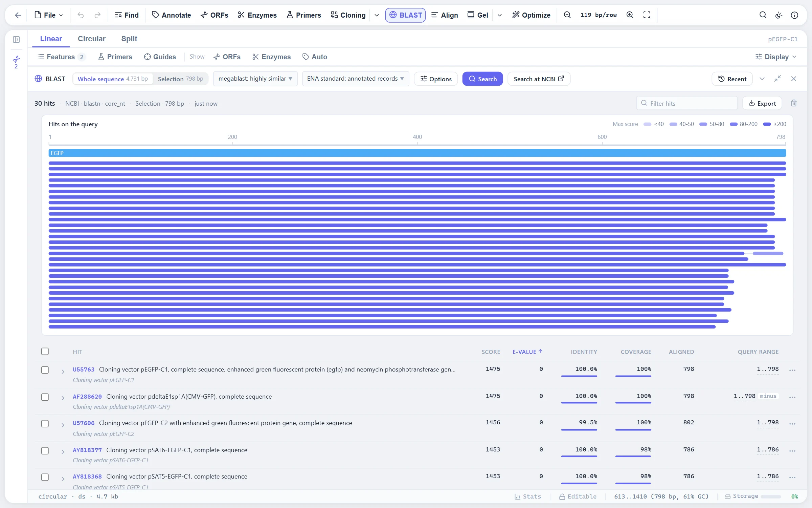Toggle fullscreen view icon
This screenshot has height=508, width=812.
[647, 15]
